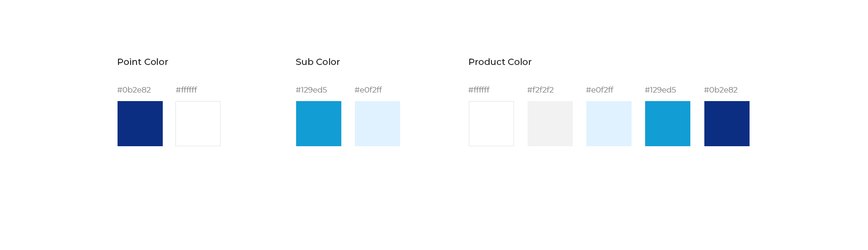Pick the pale blue swatch under Product Color

point(609,124)
